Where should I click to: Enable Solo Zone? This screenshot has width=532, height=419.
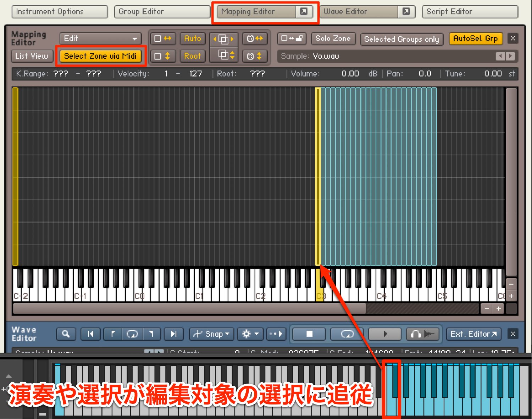click(333, 38)
